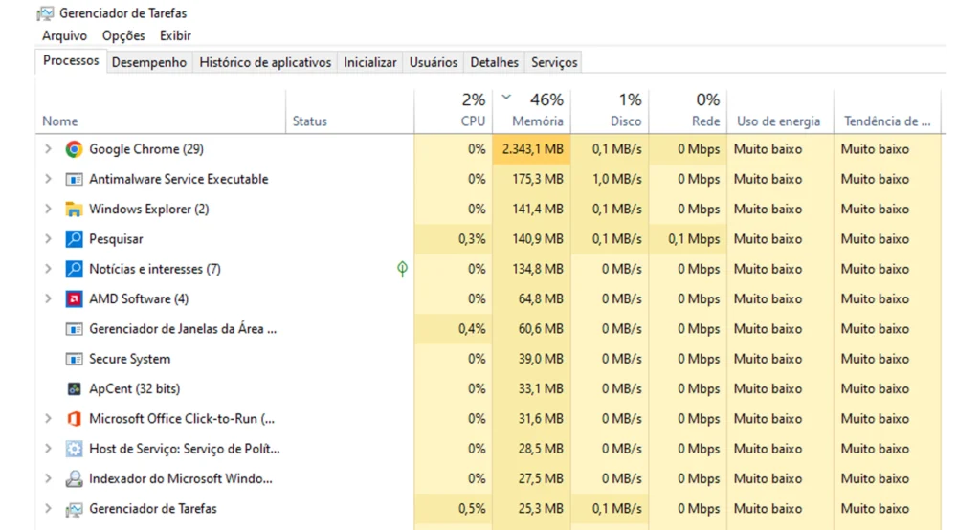
Task: Expand the Indexador do Microsoft Windows row
Action: (48, 478)
